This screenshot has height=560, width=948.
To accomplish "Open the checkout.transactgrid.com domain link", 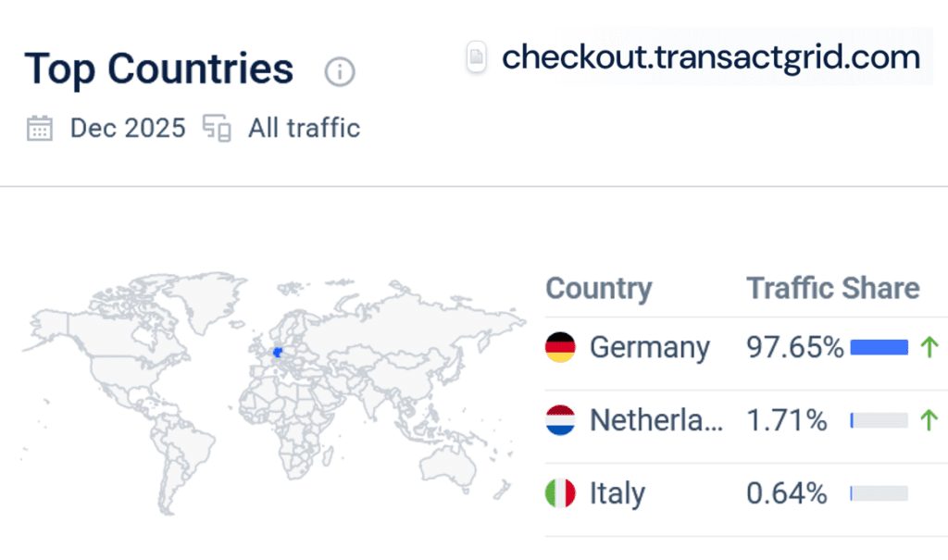I will [710, 57].
